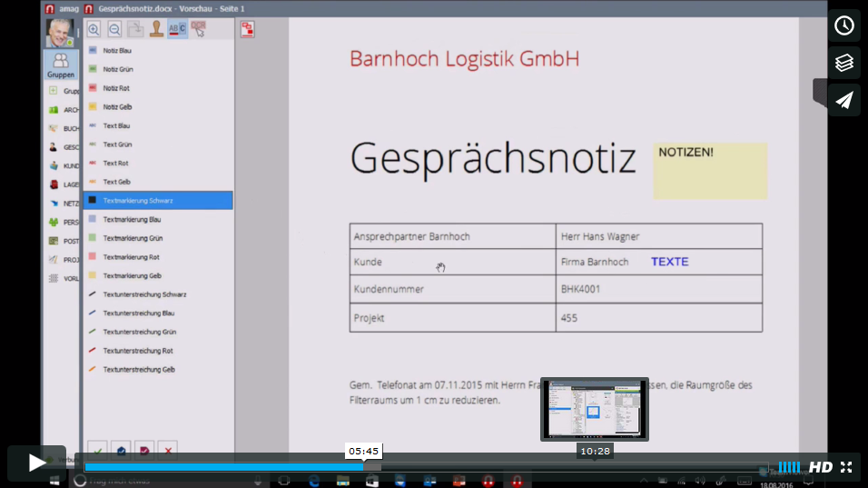Adjust the video volume bars
The height and width of the screenshot is (488, 868).
(x=789, y=467)
